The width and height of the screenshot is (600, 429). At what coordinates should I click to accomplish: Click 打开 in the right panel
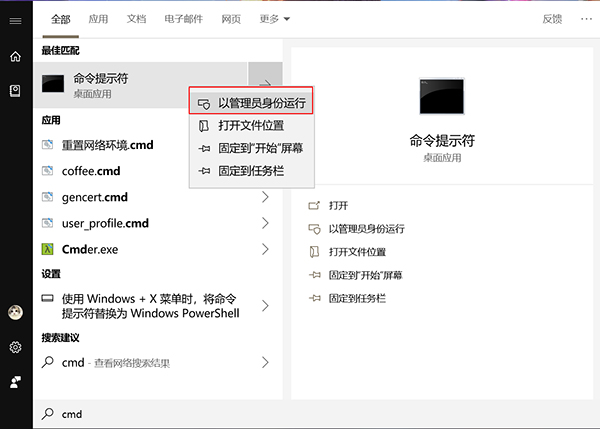(339, 206)
